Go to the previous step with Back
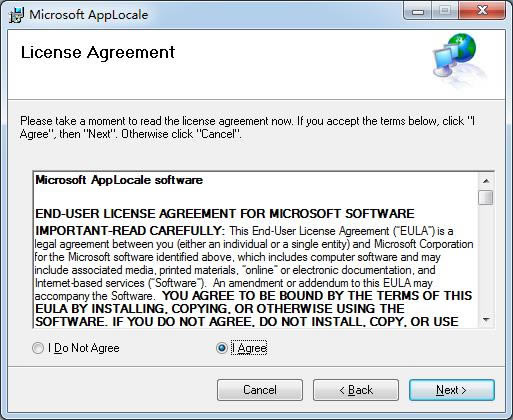The image size is (513, 420). pos(356,390)
